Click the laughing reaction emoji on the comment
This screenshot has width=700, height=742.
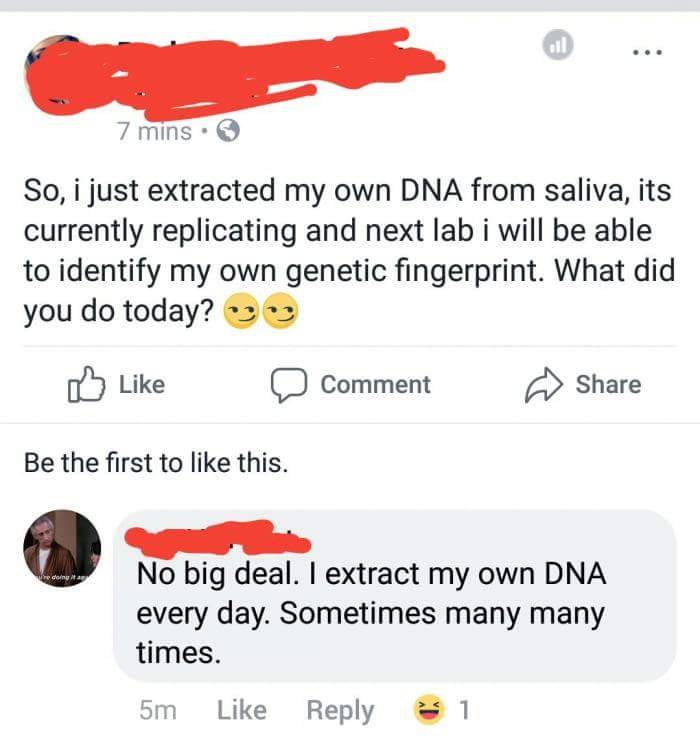pyautogui.click(x=428, y=711)
